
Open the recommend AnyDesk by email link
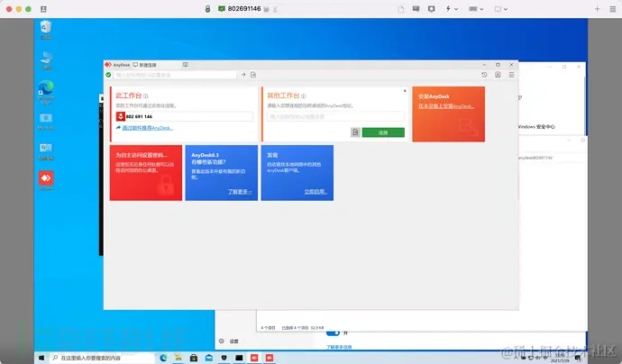pos(148,128)
